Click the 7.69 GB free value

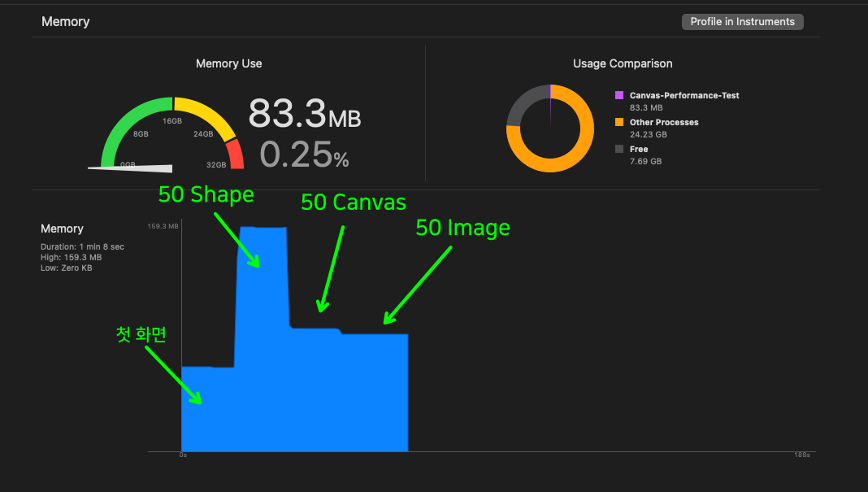[645, 161]
